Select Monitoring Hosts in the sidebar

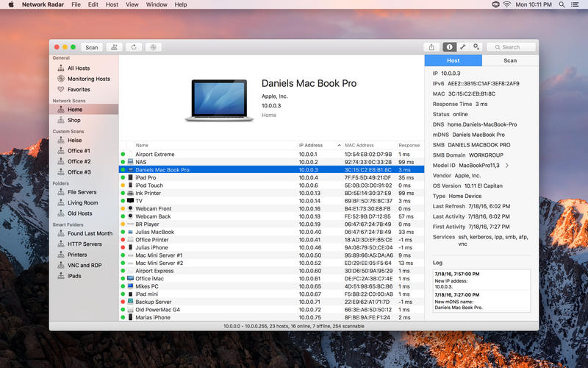(x=88, y=79)
